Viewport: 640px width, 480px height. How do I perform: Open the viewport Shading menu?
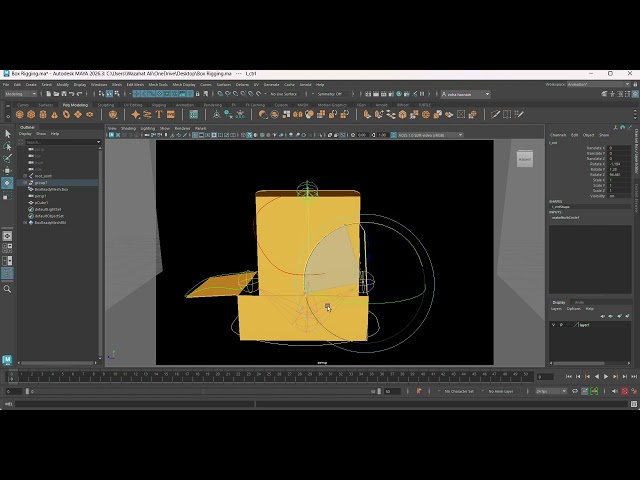[x=128, y=128]
